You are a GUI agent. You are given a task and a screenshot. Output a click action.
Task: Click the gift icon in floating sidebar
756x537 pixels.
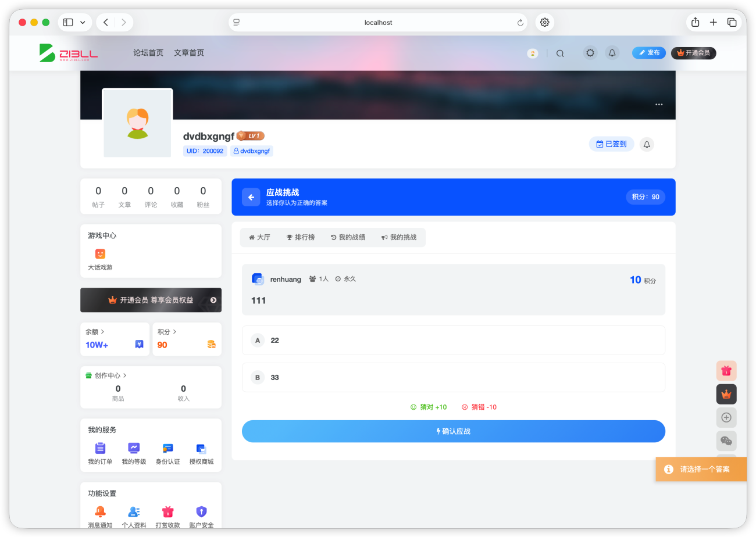(x=726, y=371)
